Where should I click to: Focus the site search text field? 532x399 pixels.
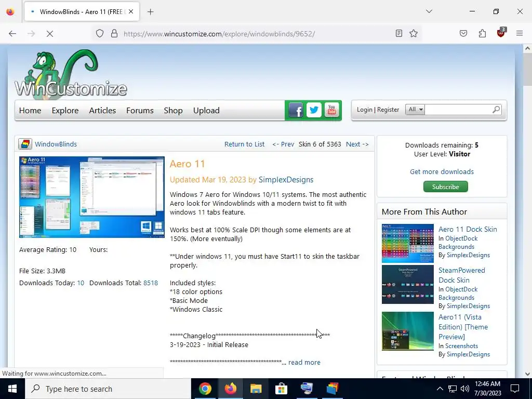coord(458,110)
